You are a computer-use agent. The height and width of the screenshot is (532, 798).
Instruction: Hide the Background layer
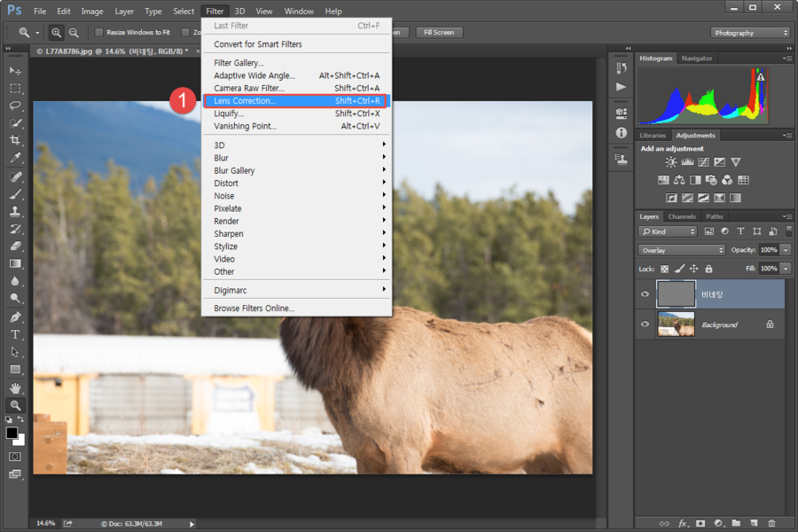click(645, 325)
